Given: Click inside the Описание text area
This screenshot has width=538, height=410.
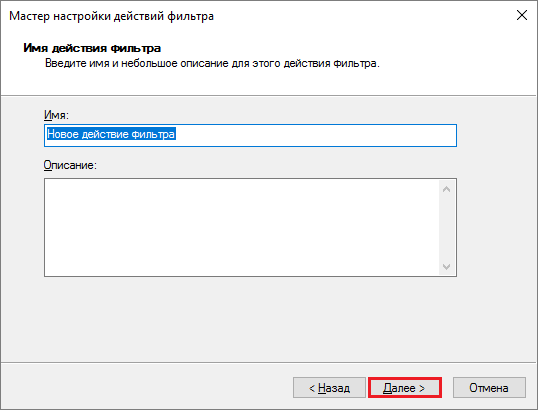Looking at the screenshot, I should tap(242, 227).
